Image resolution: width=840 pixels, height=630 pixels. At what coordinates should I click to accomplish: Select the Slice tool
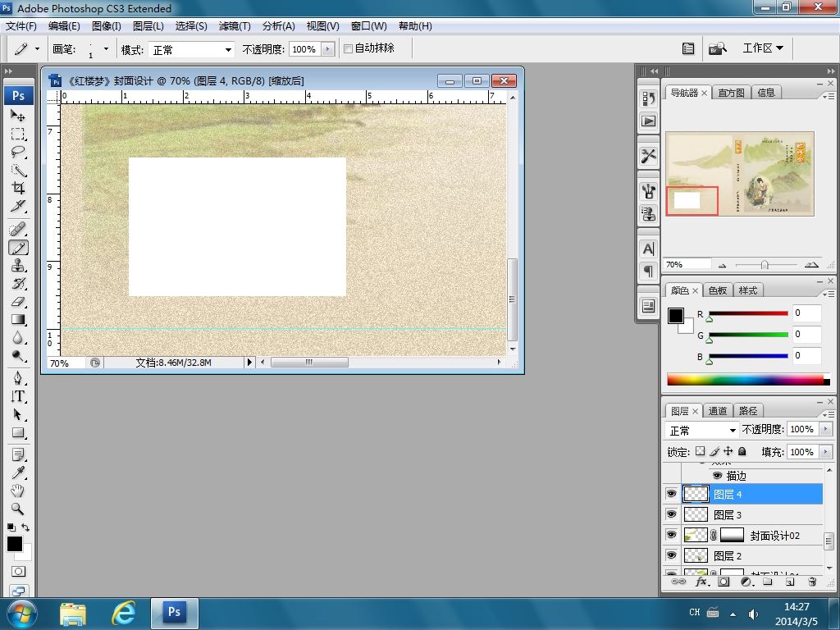[x=18, y=206]
